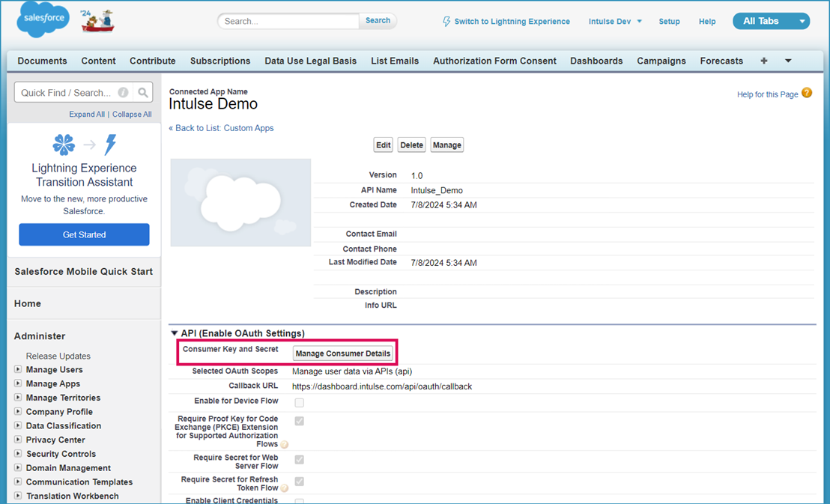
Task: Open the Help for this Page link
Action: 768,94
